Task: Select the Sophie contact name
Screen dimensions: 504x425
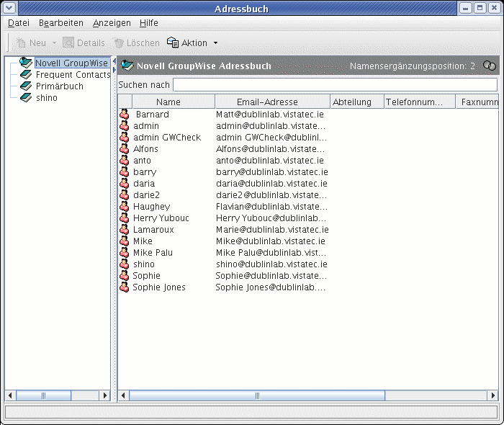Action: (147, 276)
